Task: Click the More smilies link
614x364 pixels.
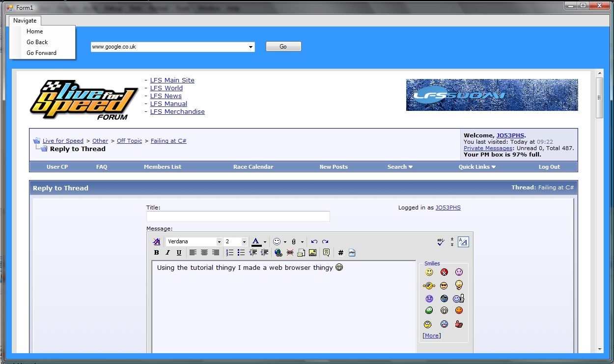Action: click(x=432, y=336)
